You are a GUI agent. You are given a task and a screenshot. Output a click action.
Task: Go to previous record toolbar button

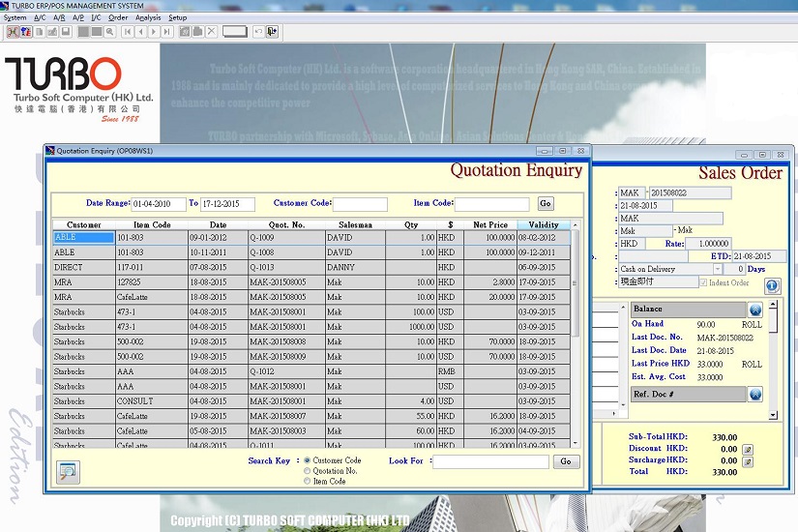pyautogui.click(x=140, y=32)
